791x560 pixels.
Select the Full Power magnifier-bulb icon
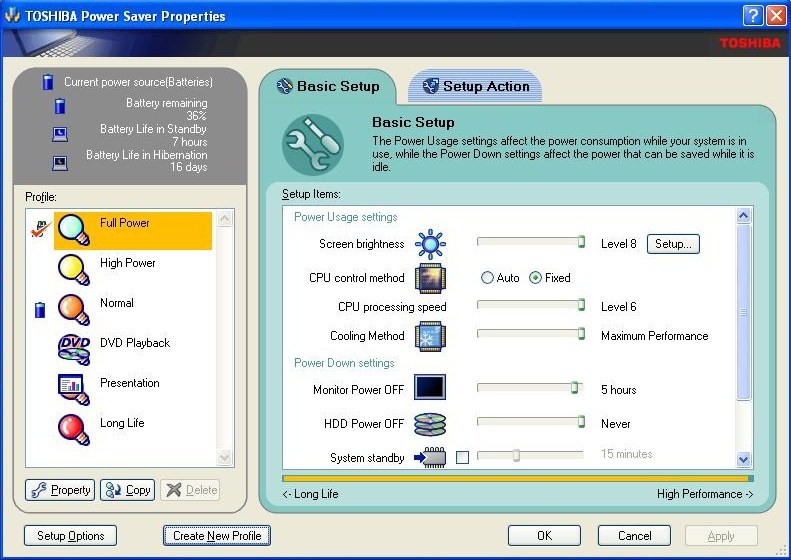pos(74,230)
